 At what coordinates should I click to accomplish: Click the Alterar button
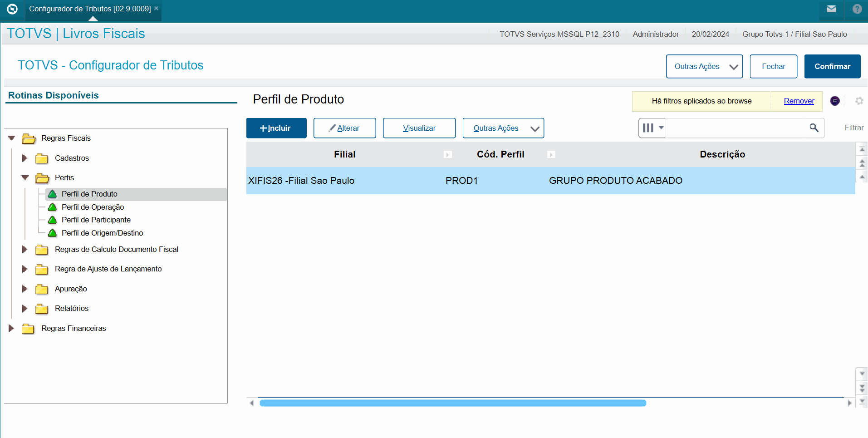point(345,128)
